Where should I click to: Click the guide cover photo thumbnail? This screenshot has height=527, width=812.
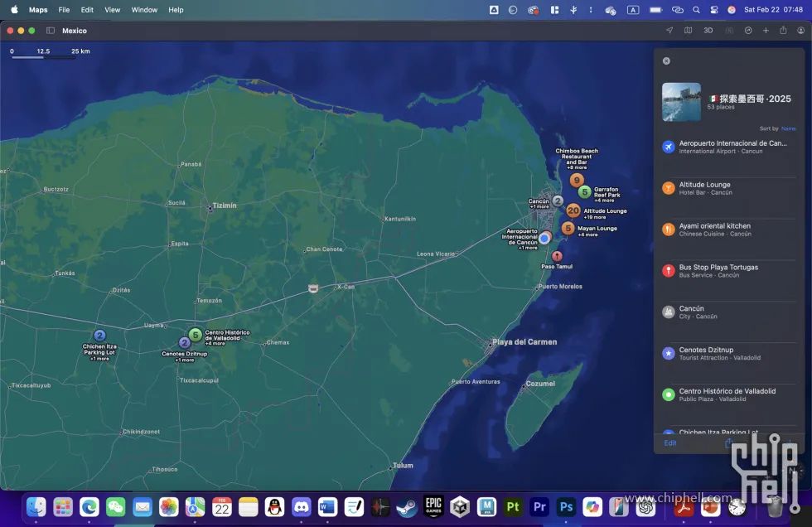point(681,102)
